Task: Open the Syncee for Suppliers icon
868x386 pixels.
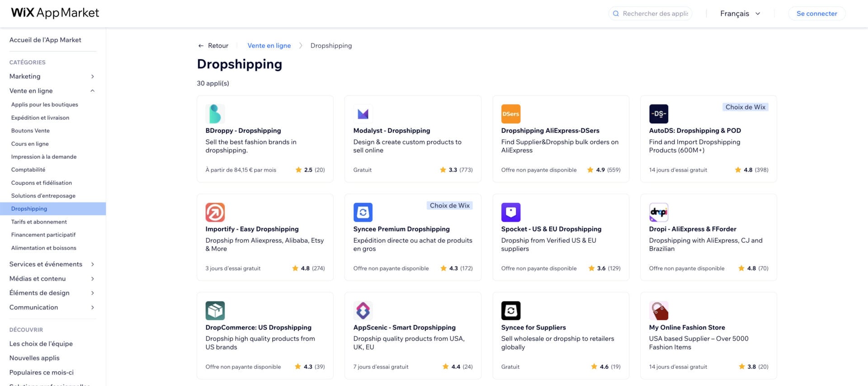Action: click(x=511, y=311)
